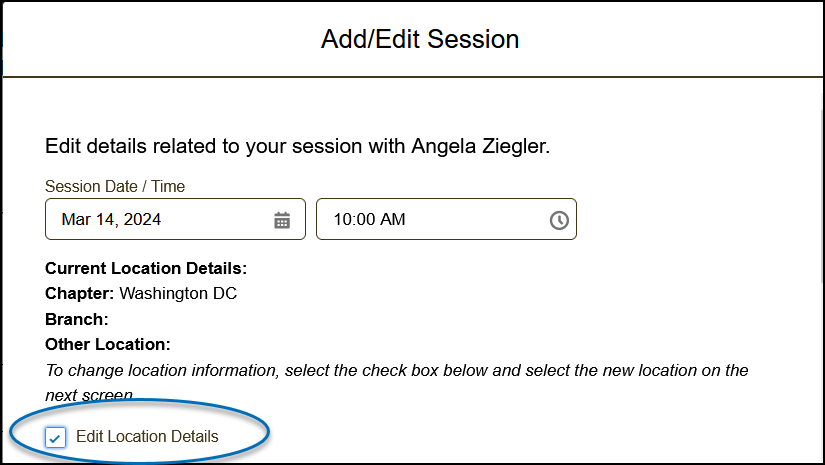Click the Edit details intro sentence
Image resolution: width=825 pixels, height=465 pixels.
pos(226,146)
